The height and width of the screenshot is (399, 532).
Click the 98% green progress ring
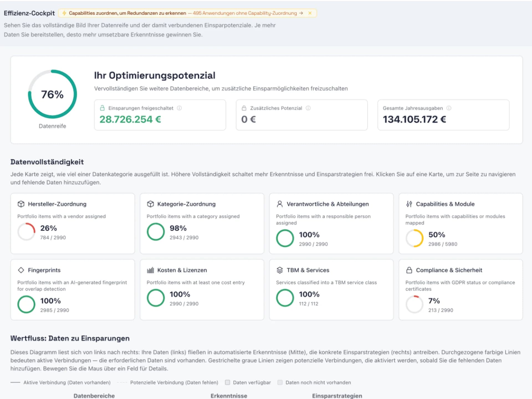pyautogui.click(x=156, y=232)
